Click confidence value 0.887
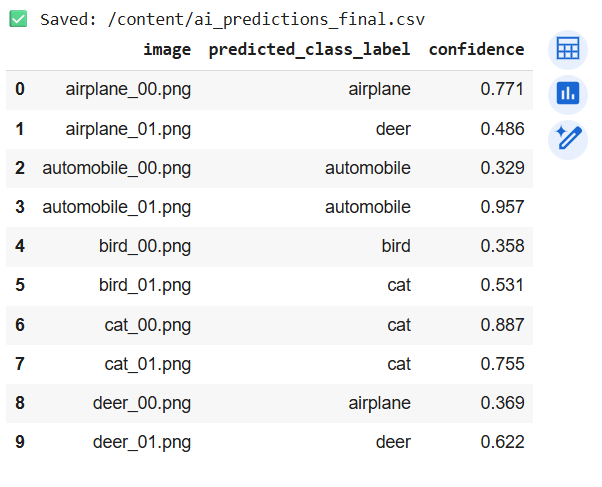This screenshot has width=602, height=487. (x=502, y=325)
